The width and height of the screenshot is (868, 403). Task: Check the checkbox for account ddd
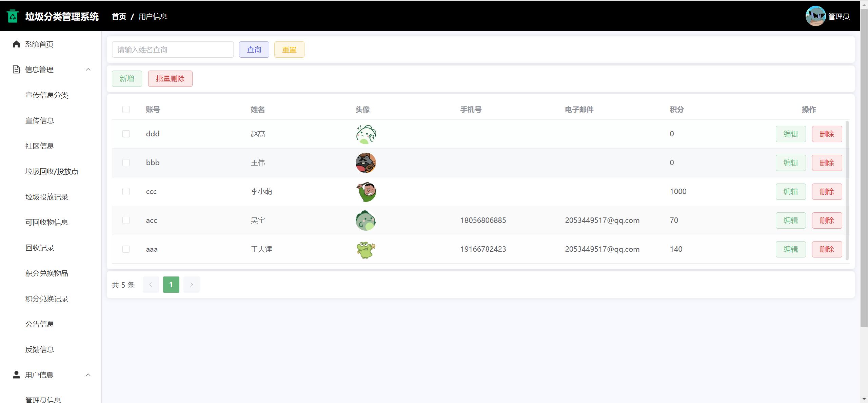pos(126,134)
